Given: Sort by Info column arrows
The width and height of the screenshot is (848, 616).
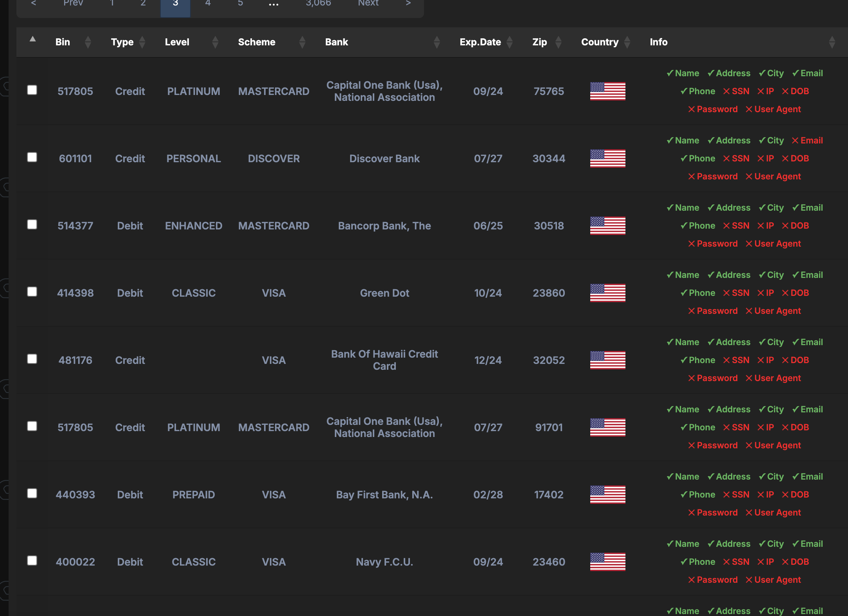Looking at the screenshot, I should coord(832,42).
